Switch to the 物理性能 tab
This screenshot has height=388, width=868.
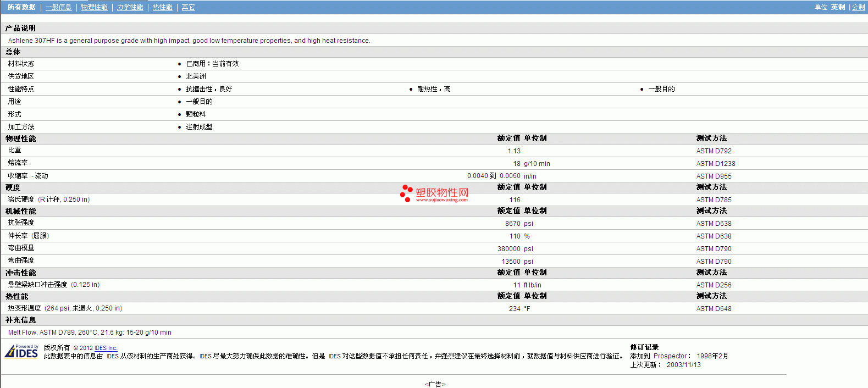(95, 7)
